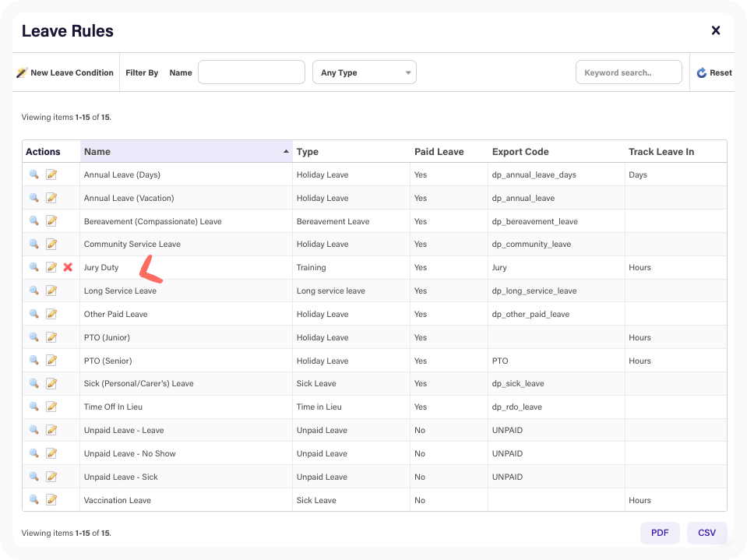Click the Bereavement Leave type cell

pos(351,221)
